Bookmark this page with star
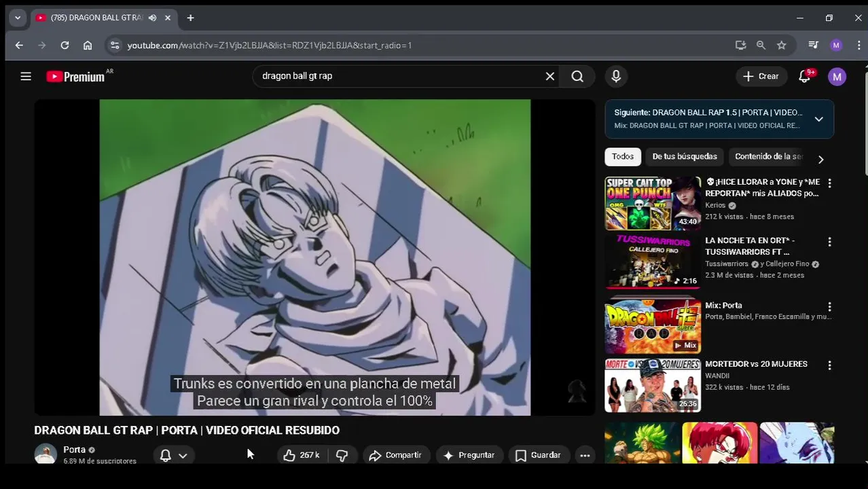The height and width of the screenshot is (489, 868). tap(782, 46)
